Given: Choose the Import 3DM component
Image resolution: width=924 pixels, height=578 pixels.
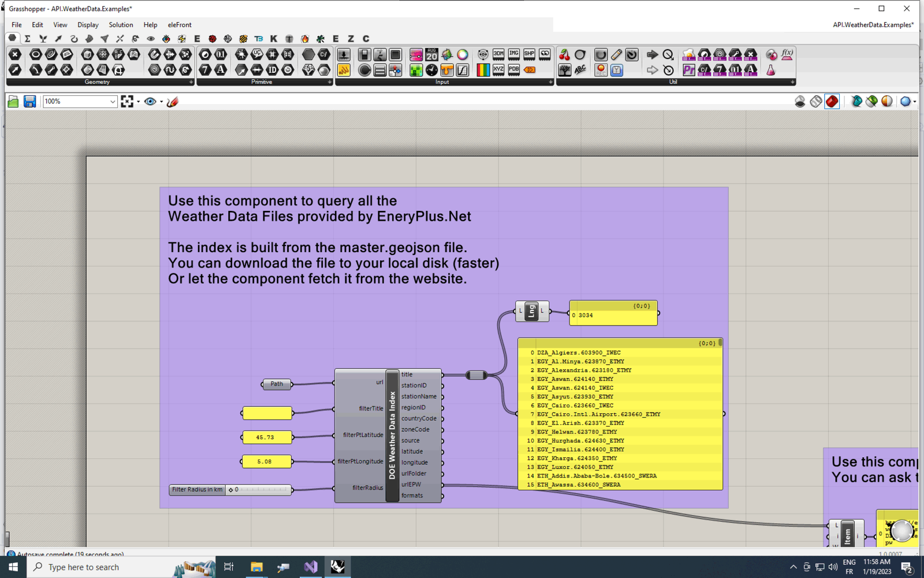Looking at the screenshot, I should click(x=498, y=54).
